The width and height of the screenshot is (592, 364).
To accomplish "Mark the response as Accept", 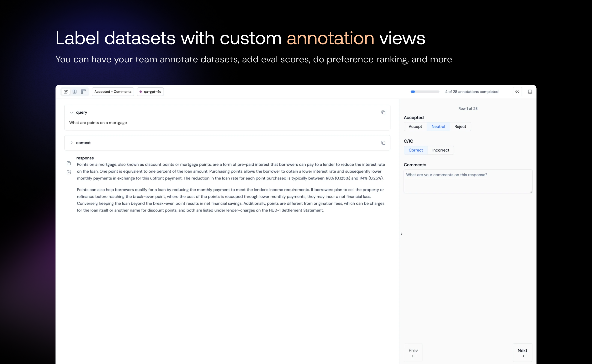I will [415, 126].
